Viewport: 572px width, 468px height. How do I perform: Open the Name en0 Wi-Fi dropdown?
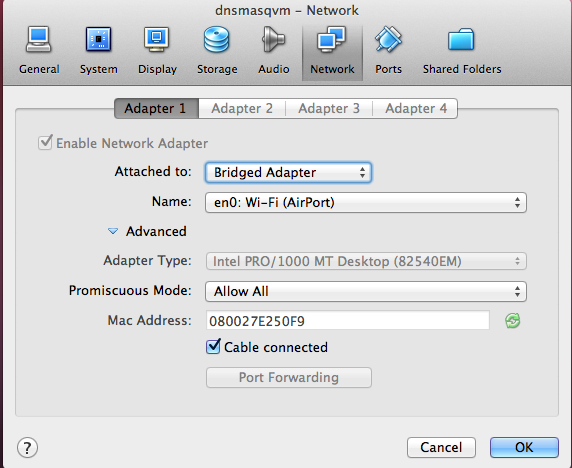pyautogui.click(x=366, y=202)
